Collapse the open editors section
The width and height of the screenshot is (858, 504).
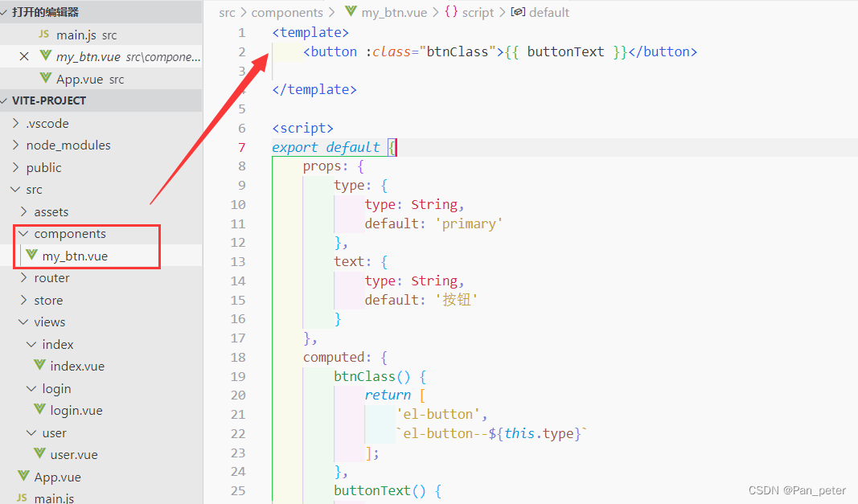pos(4,12)
